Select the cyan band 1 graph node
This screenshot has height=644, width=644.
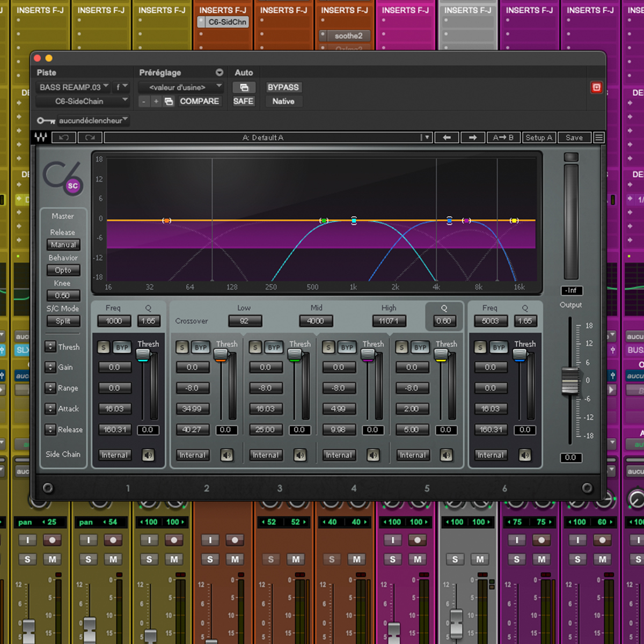354,221
